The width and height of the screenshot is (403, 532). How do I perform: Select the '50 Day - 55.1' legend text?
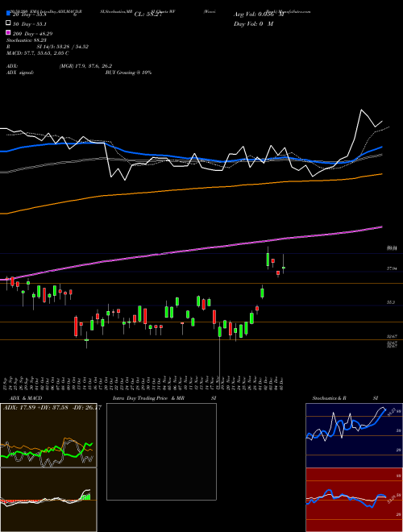29,23
